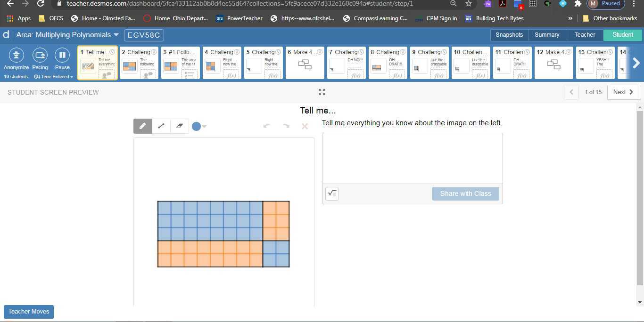Open the Area: Multiplying Polynomials activity dropdown
Screen dimensions: 644x322
[x=116, y=34]
